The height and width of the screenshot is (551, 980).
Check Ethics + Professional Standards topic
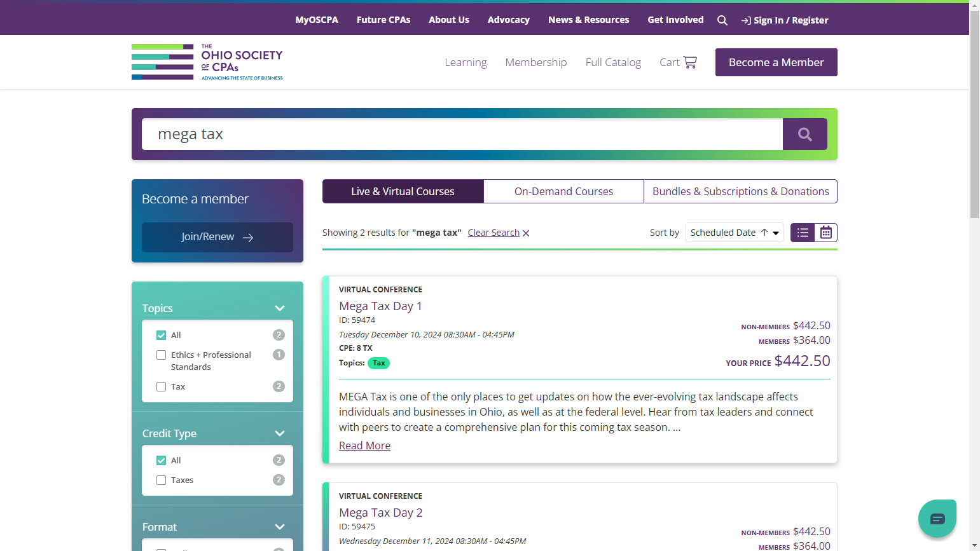pos(162,355)
